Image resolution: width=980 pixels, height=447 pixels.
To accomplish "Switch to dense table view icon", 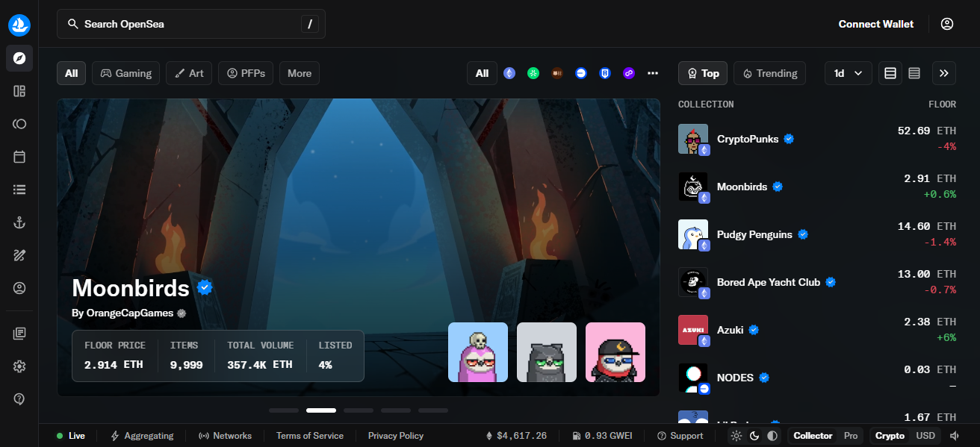I will pos(914,73).
